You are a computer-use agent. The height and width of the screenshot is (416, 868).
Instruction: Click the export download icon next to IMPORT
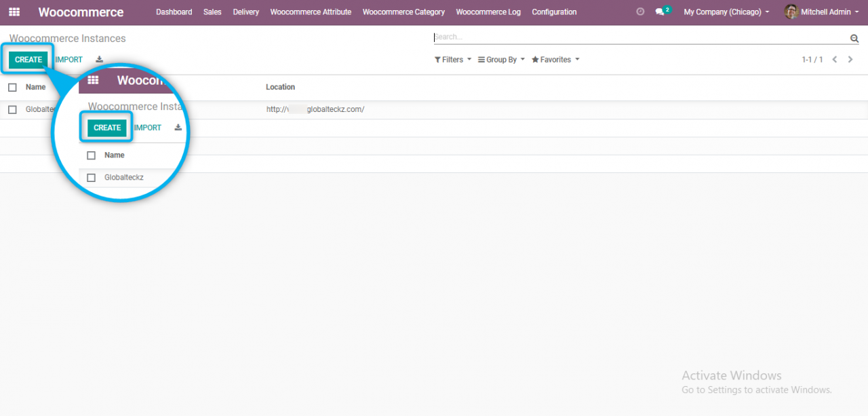(99, 60)
